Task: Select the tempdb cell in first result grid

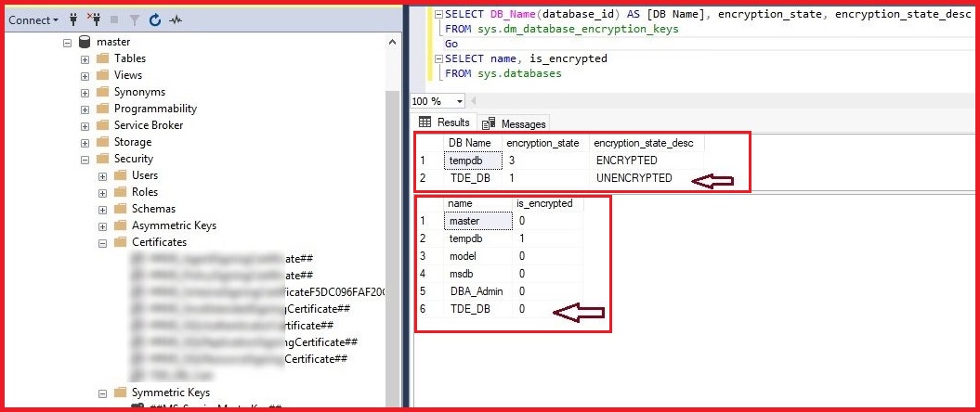Action: click(x=473, y=161)
